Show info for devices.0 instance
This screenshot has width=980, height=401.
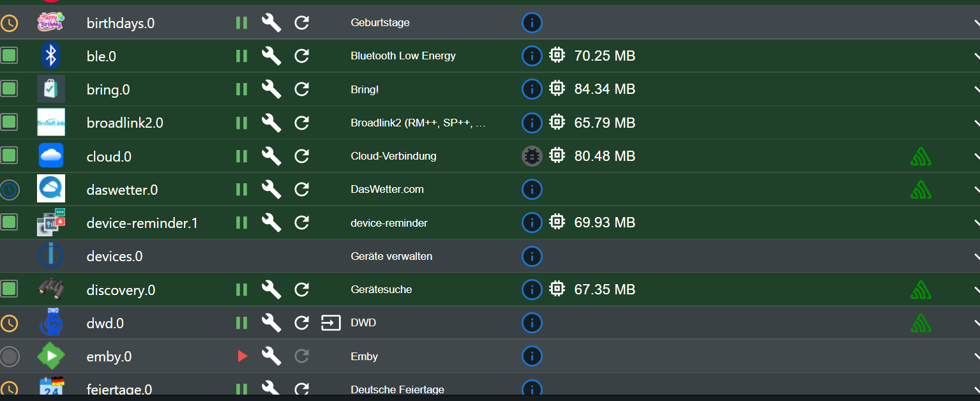click(x=532, y=256)
